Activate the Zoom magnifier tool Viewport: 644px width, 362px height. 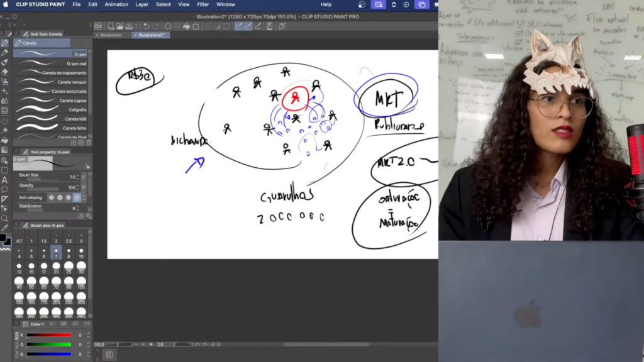click(x=4, y=218)
